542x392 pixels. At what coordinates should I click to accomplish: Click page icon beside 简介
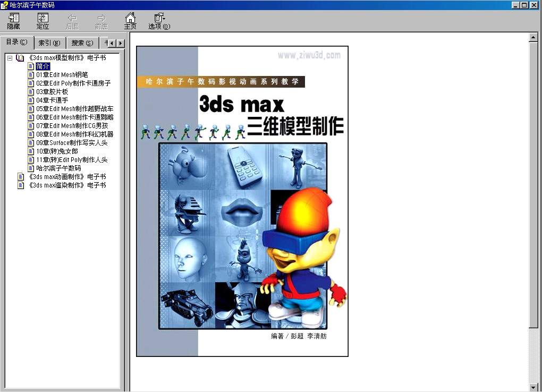click(x=31, y=66)
